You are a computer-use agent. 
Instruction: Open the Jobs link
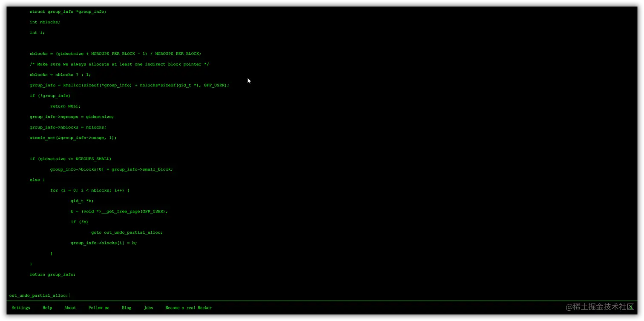148,308
